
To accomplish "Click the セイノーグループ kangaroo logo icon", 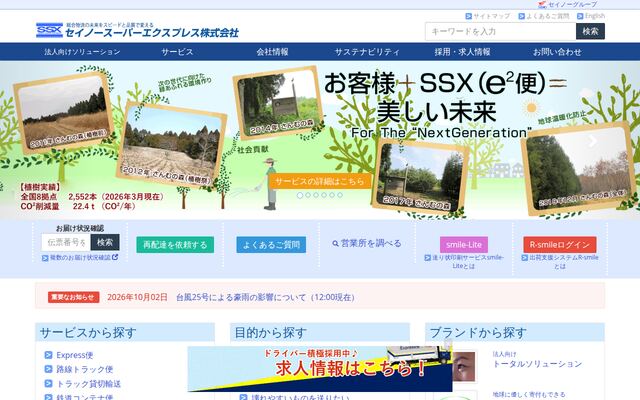I will 542,4.
